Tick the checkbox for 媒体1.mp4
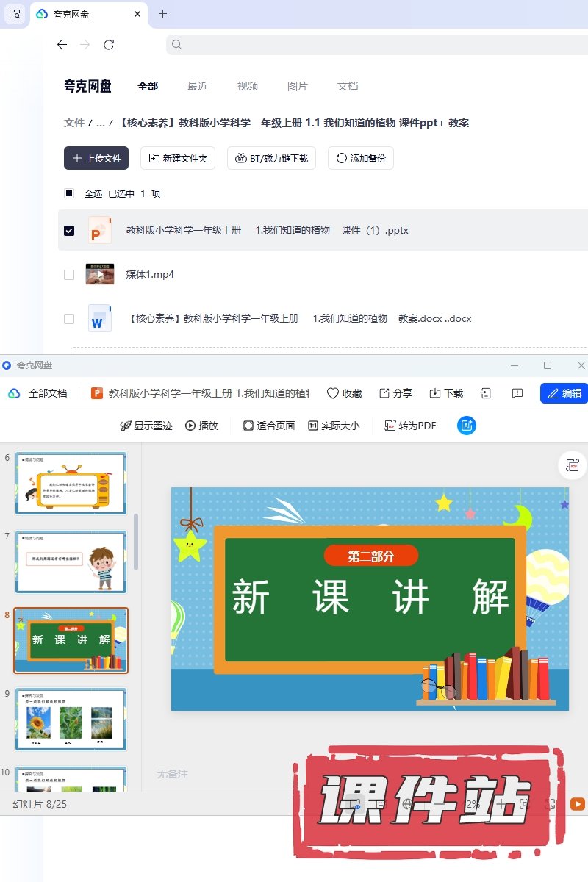Image resolution: width=588 pixels, height=882 pixels. point(69,275)
